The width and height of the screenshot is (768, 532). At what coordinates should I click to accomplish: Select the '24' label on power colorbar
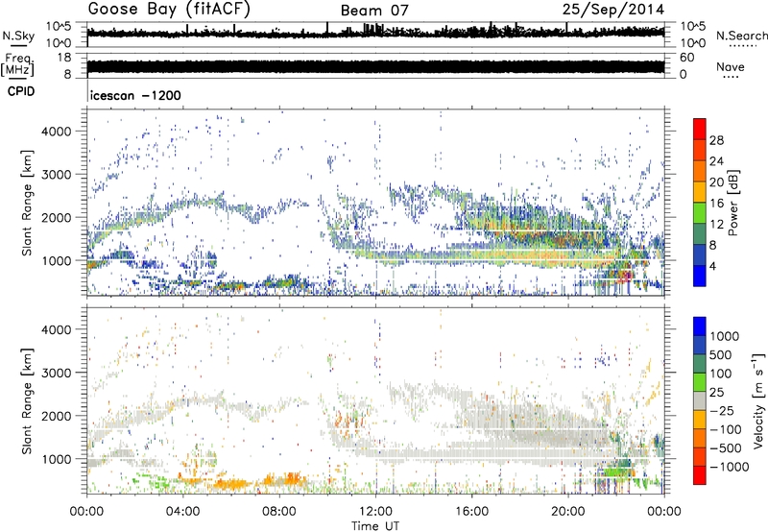click(x=716, y=161)
